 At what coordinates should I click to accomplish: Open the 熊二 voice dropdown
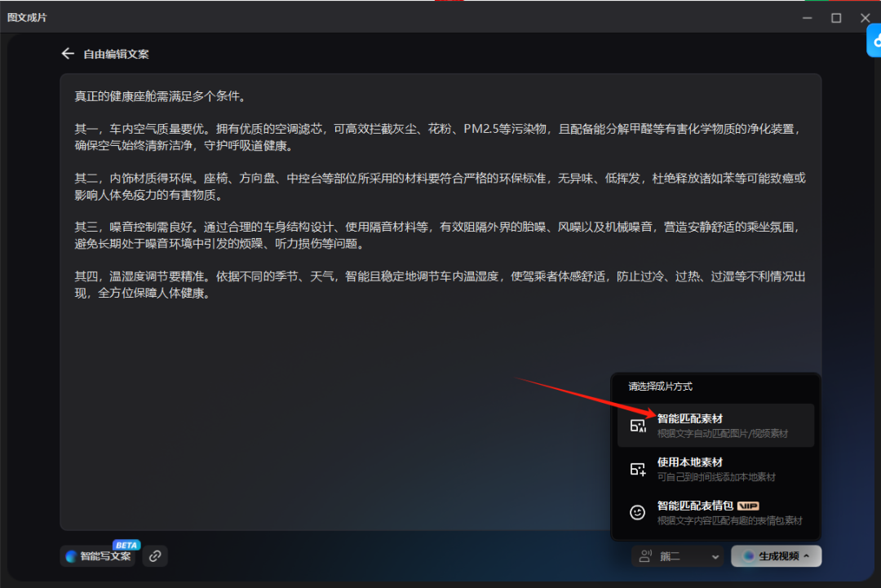click(x=678, y=556)
